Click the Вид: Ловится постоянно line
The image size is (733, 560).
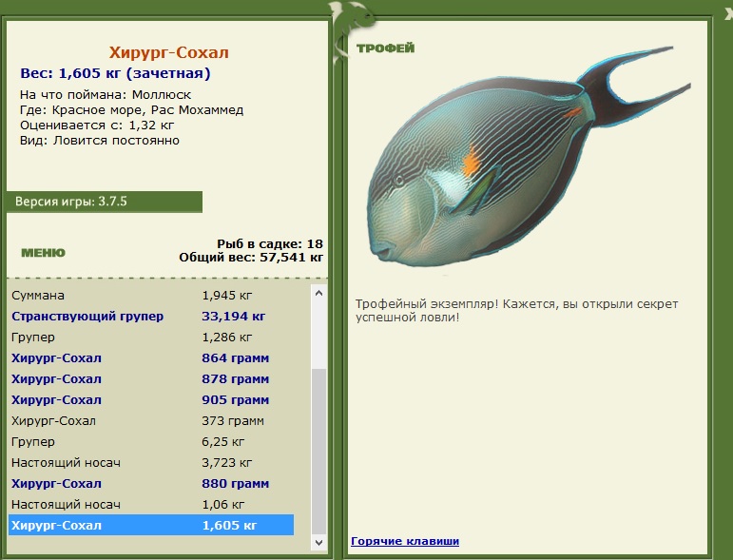pyautogui.click(x=100, y=141)
